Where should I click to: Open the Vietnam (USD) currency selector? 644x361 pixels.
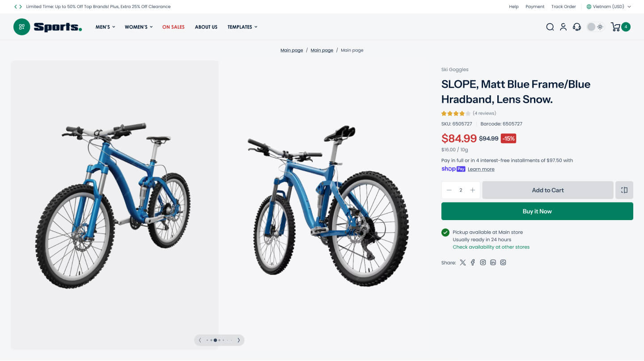click(x=609, y=7)
